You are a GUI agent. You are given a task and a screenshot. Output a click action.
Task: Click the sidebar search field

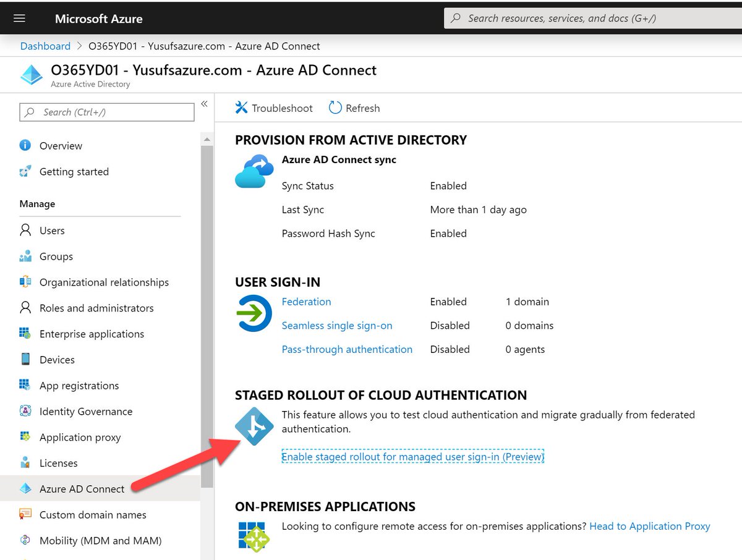[105, 112]
